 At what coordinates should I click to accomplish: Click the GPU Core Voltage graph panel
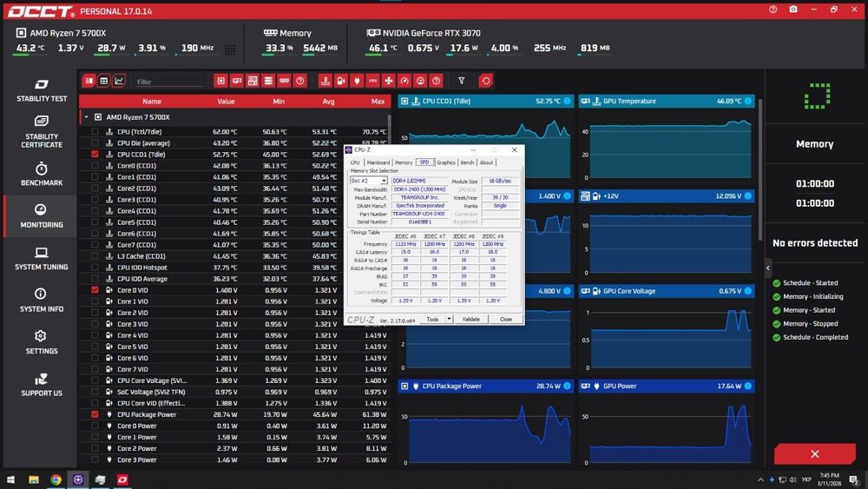pos(667,328)
